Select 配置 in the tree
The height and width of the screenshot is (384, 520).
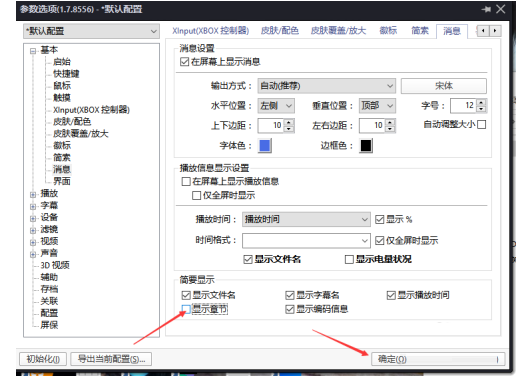point(49,313)
